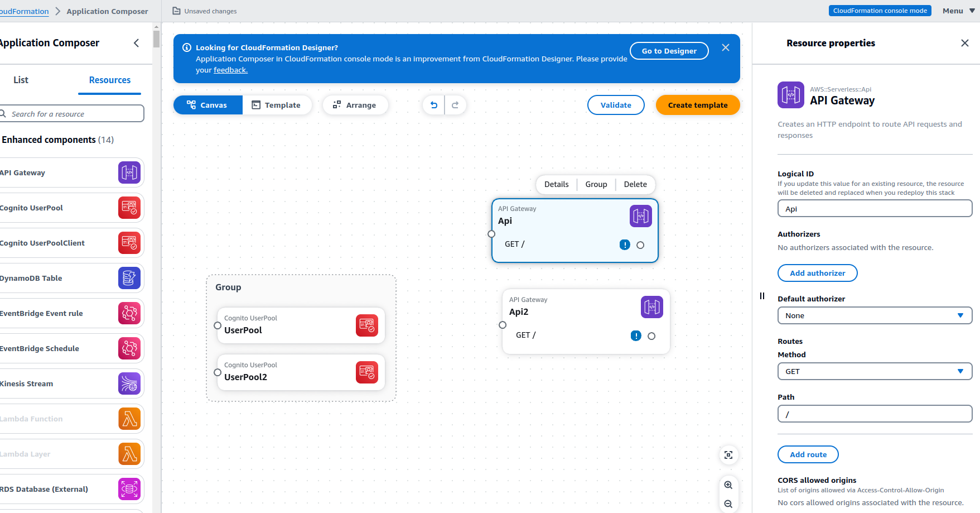This screenshot has height=513, width=980.
Task: Click Group in the Api card toolbar
Action: click(x=596, y=184)
